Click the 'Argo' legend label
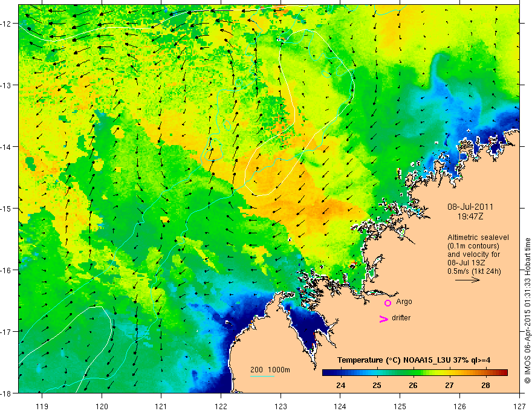The image size is (532, 411). tap(404, 302)
